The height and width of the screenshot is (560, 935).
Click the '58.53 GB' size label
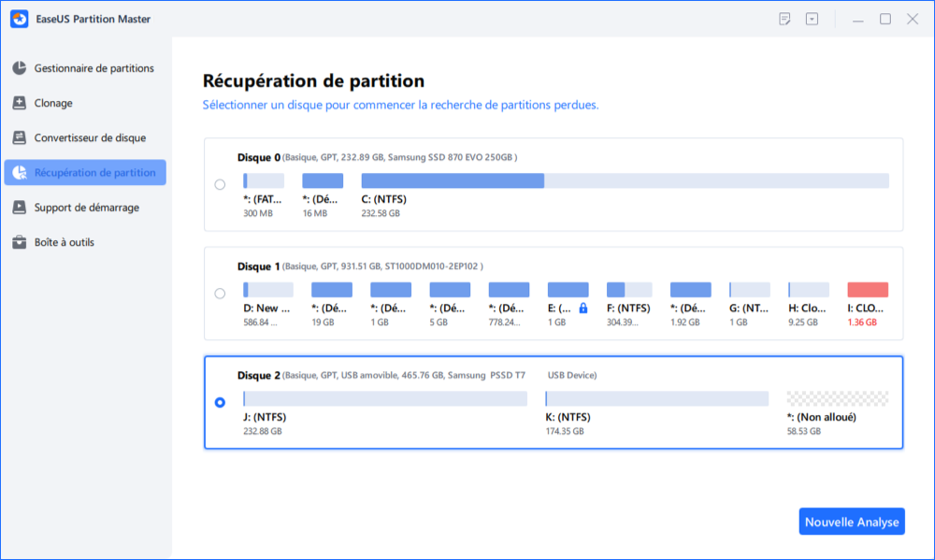point(804,431)
